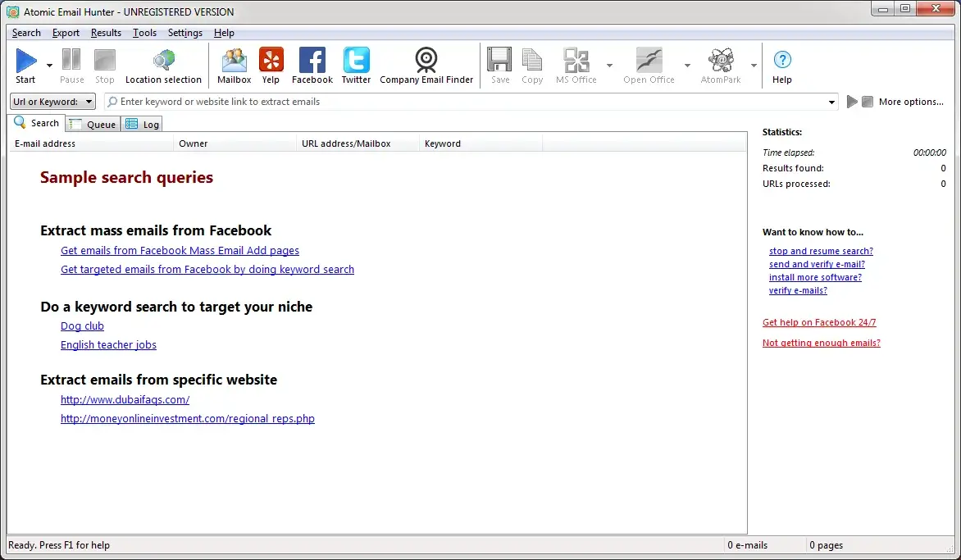
Task: Open the Log tab
Action: (x=142, y=124)
